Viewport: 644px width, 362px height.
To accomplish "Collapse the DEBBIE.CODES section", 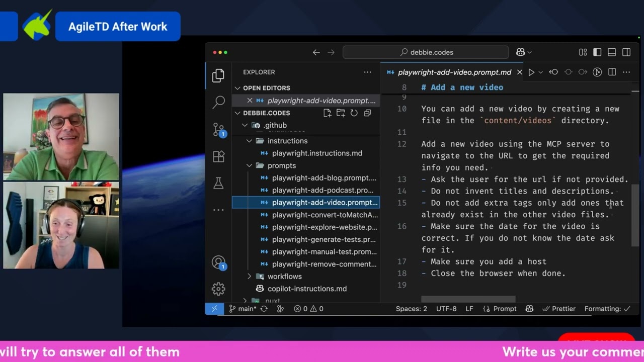I will [237, 113].
